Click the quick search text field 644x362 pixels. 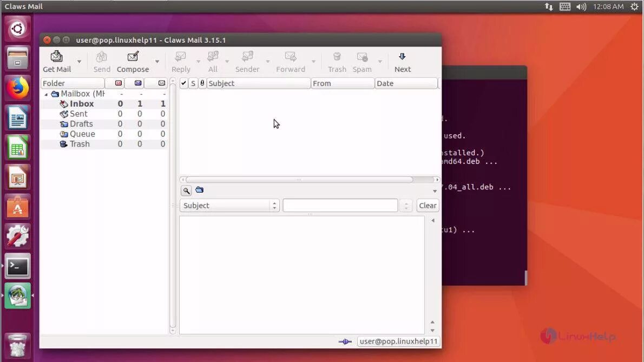(340, 206)
